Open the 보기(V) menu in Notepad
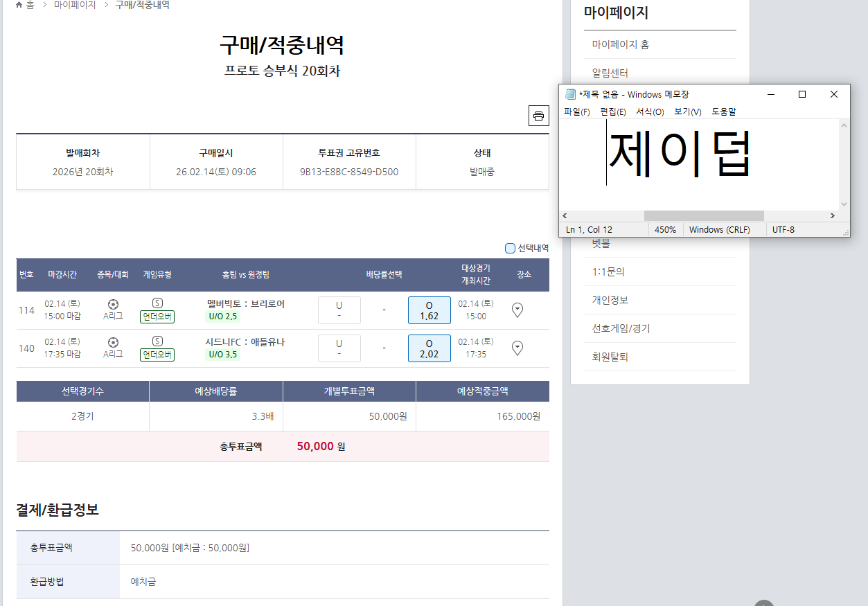Screen dimensions: 868x606 click(687, 112)
